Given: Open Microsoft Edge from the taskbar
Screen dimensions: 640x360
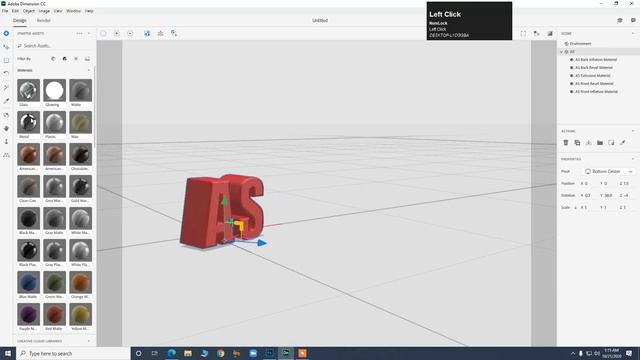Looking at the screenshot, I should click(171, 353).
